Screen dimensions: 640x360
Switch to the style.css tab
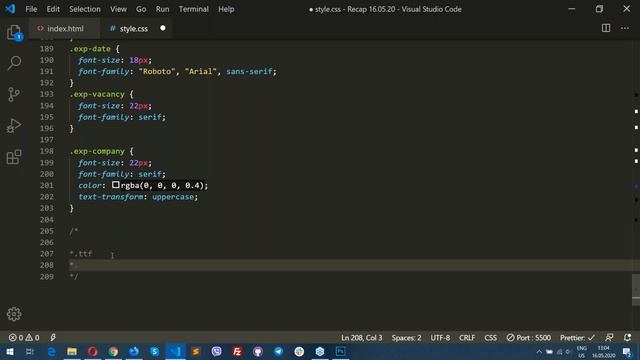click(133, 29)
